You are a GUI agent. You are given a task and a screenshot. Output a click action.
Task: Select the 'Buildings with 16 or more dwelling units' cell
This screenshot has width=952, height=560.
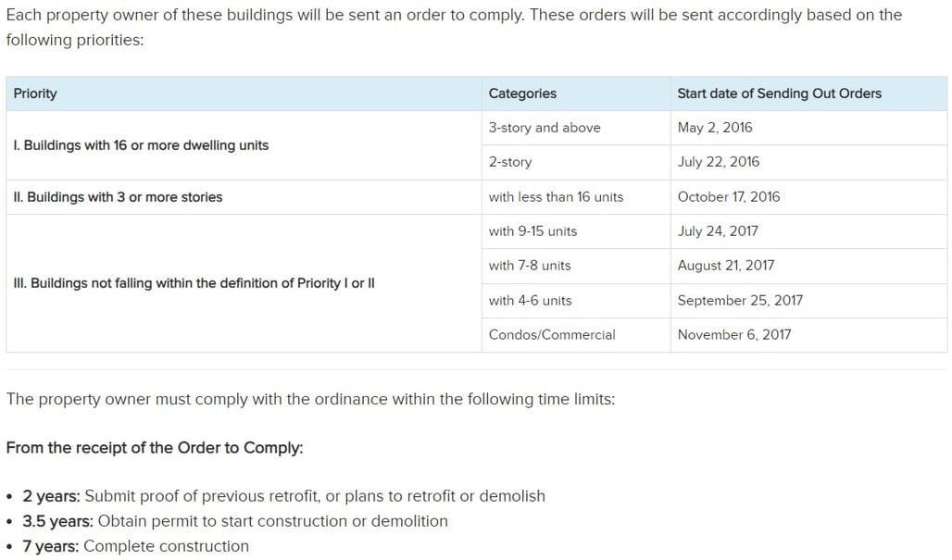coord(244,145)
